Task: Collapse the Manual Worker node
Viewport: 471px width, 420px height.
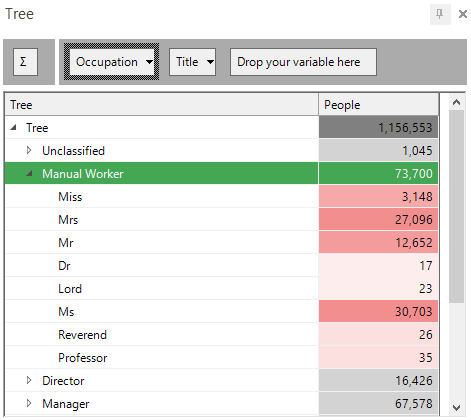Action: [29, 173]
